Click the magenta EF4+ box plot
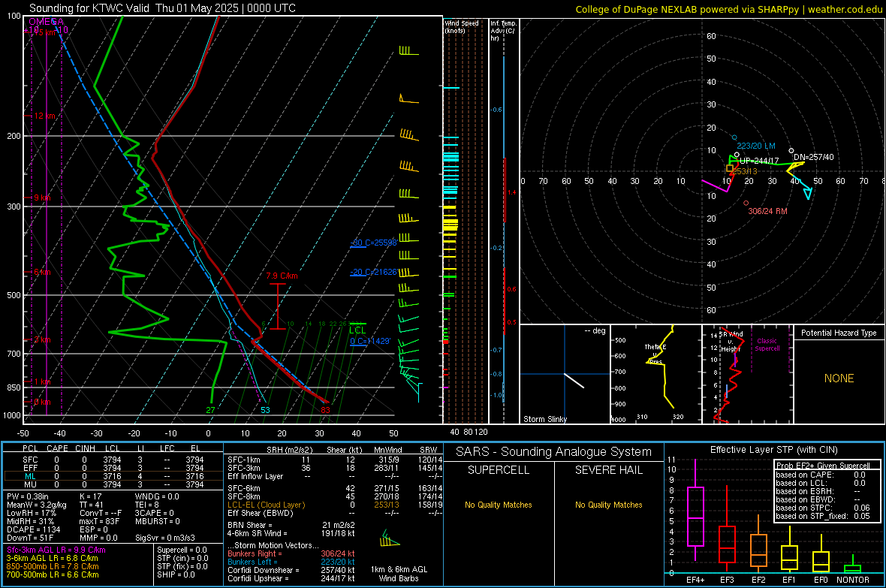This screenshot has width=886, height=588. tap(695, 510)
